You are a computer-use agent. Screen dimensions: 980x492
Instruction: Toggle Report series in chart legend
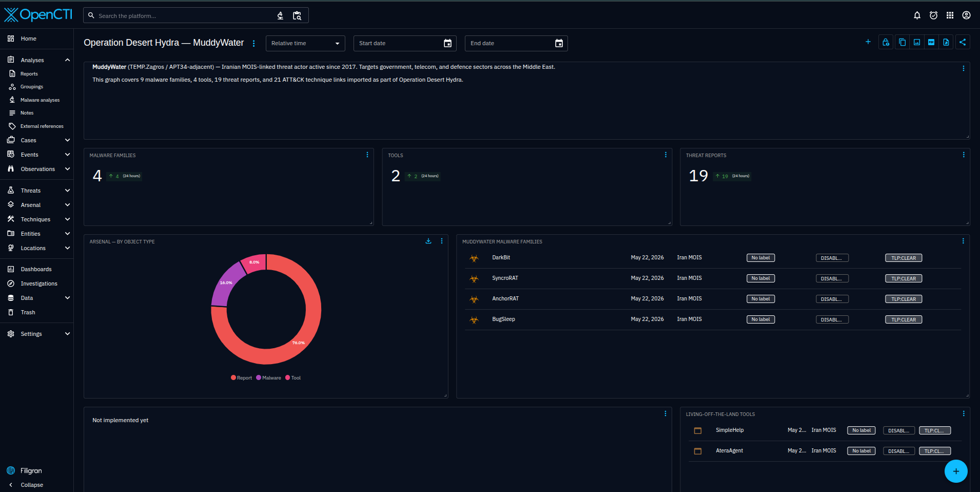click(x=241, y=378)
